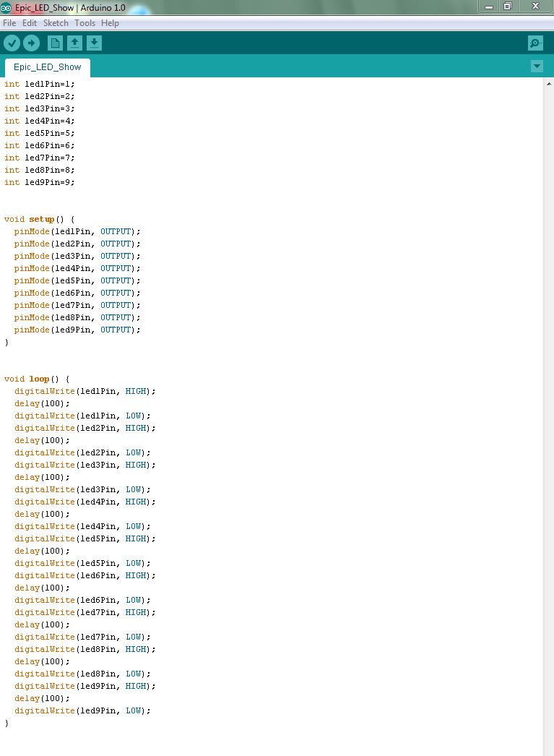Click 'digitalWrite(led3Pin, HIGH);' line

click(85, 465)
